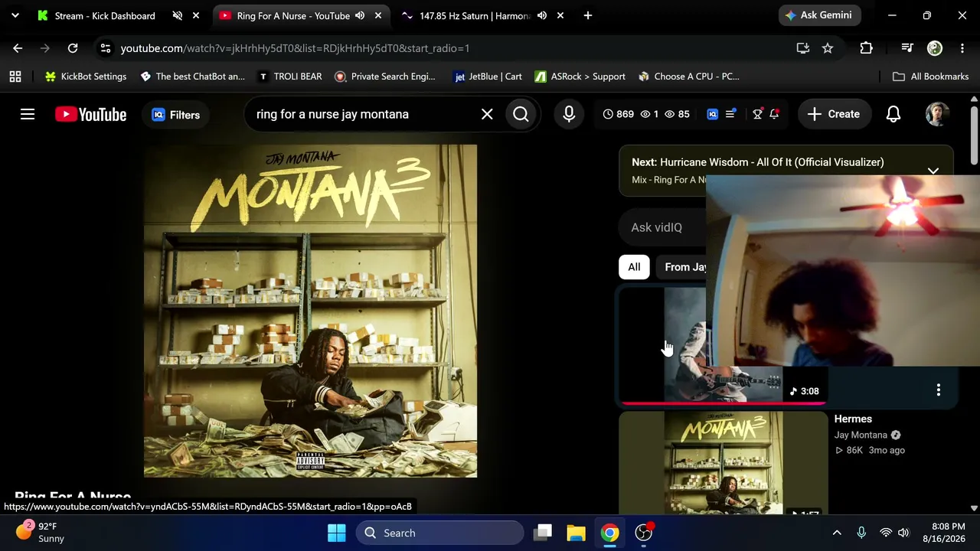Screen dimensions: 980x551
Task: Open the Hermes video thumbnail
Action: [724, 462]
